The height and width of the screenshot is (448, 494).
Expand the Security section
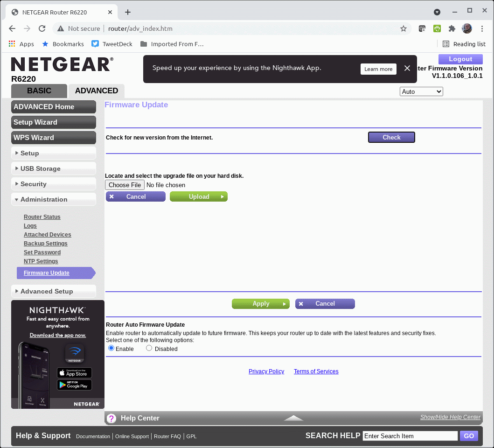coord(54,184)
